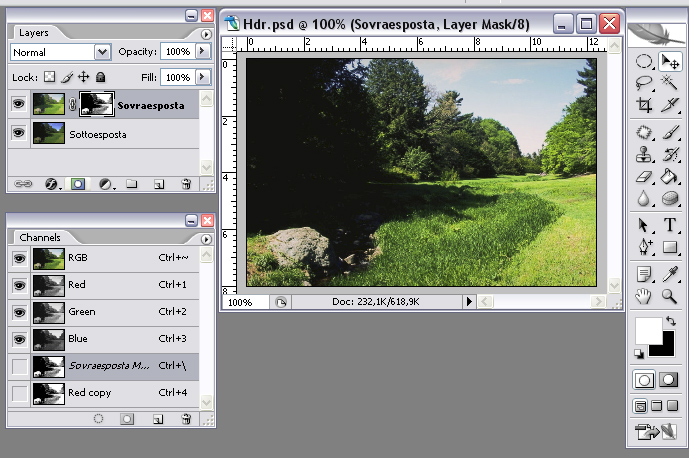Expand the Fill value arrow
This screenshot has width=689, height=458.
point(203,77)
